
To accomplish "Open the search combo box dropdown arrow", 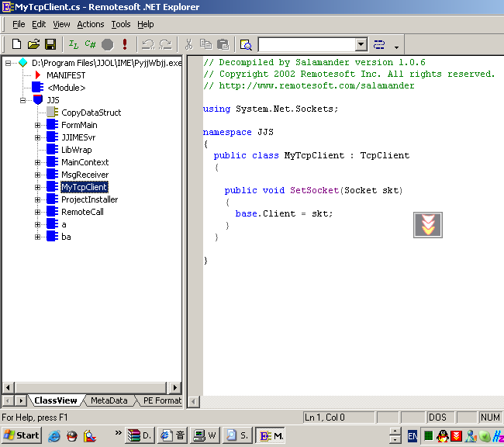I will point(361,44).
